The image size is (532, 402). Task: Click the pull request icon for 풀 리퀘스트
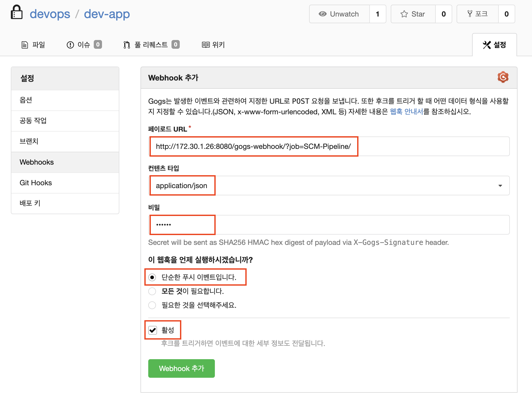tap(127, 45)
